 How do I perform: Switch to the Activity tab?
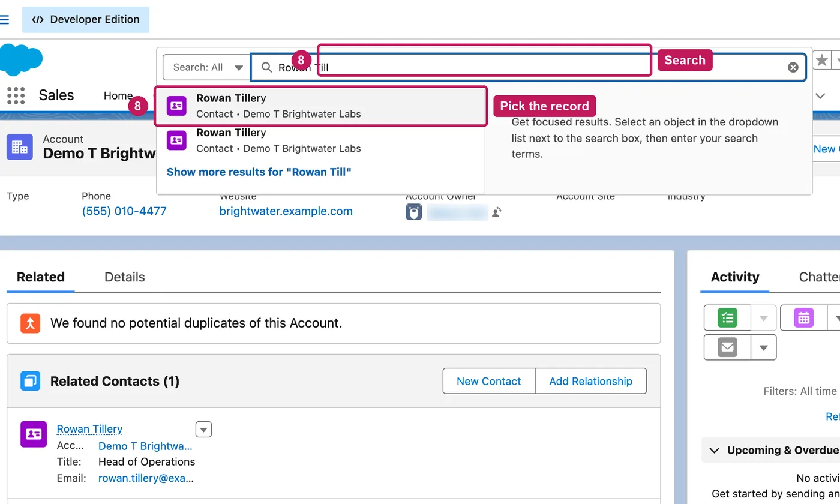(735, 277)
